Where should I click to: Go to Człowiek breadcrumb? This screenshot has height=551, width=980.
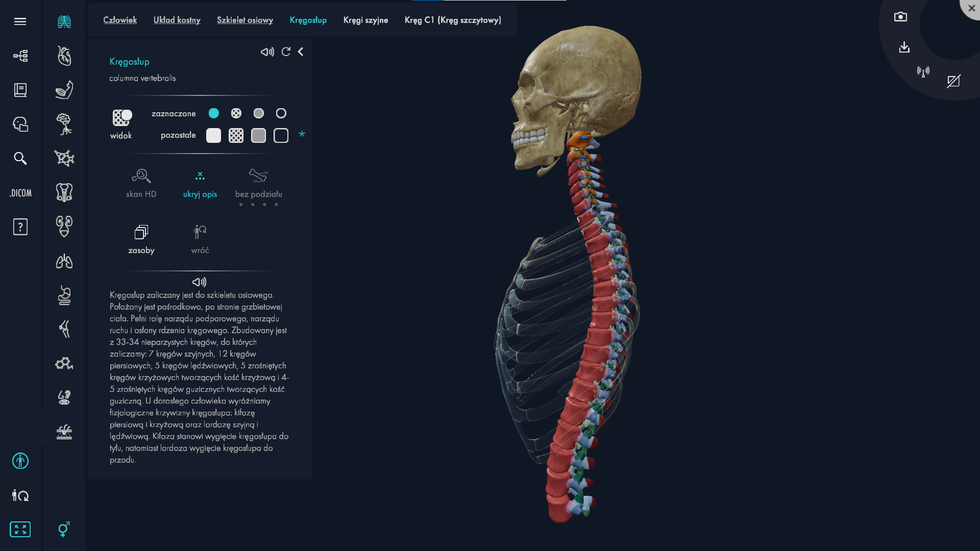point(120,20)
